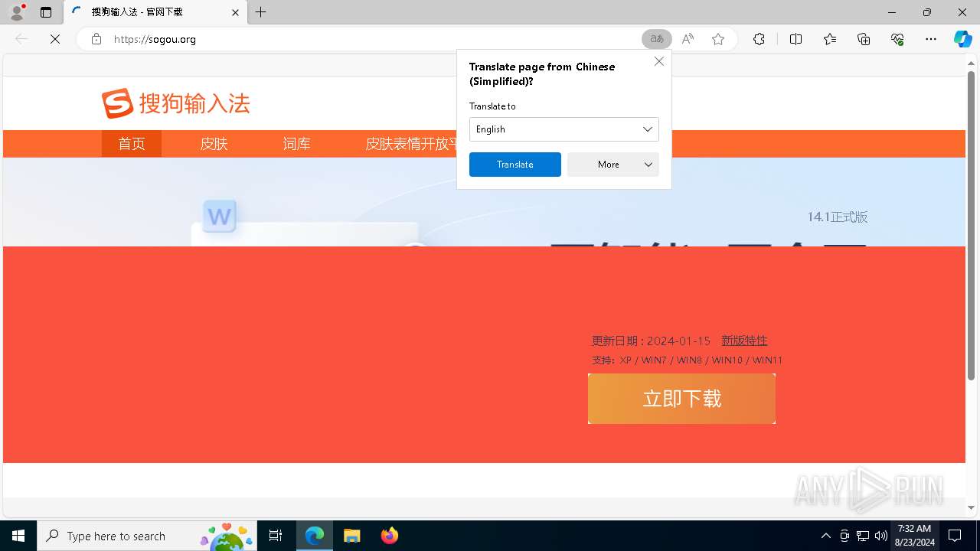View site information lock icon
The height and width of the screenshot is (551, 980).
(x=96, y=39)
